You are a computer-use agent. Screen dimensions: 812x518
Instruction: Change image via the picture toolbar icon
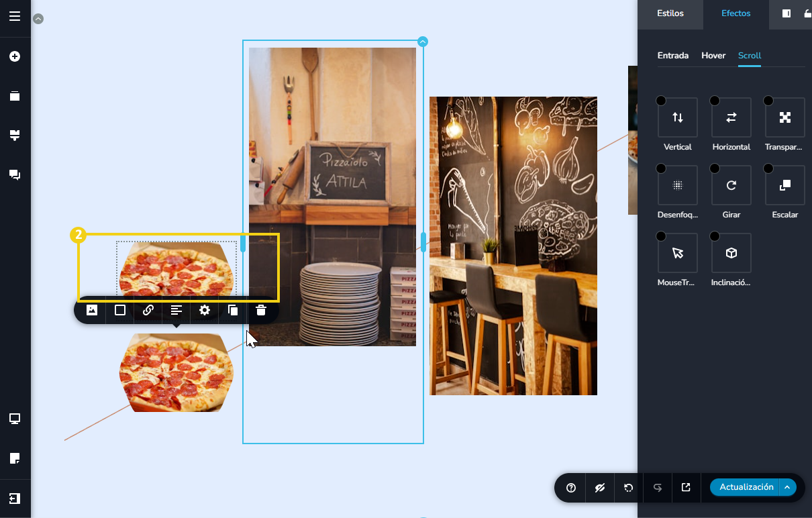coord(92,310)
